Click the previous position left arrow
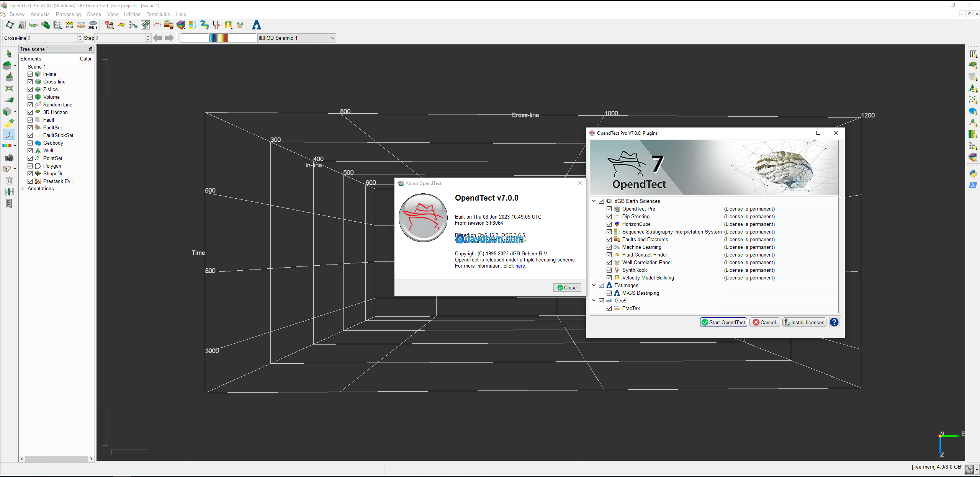Viewport: 980px width, 477px height. [157, 38]
